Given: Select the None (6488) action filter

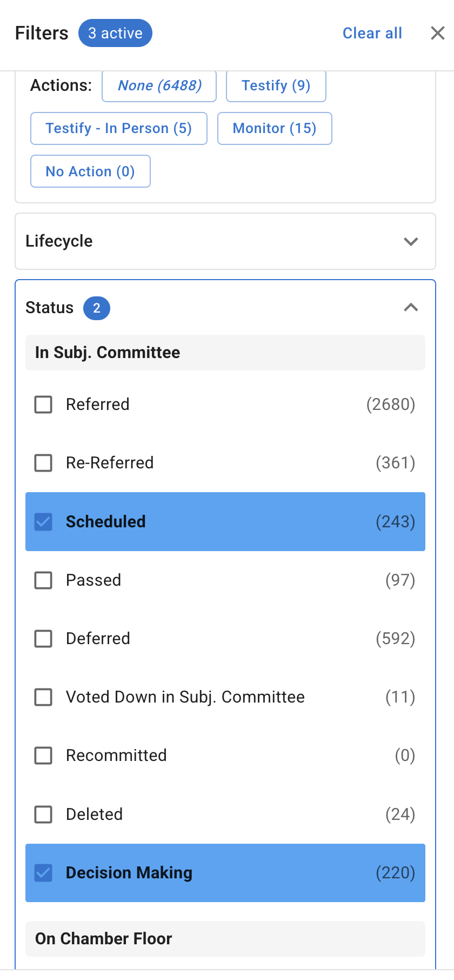Looking at the screenshot, I should (159, 85).
